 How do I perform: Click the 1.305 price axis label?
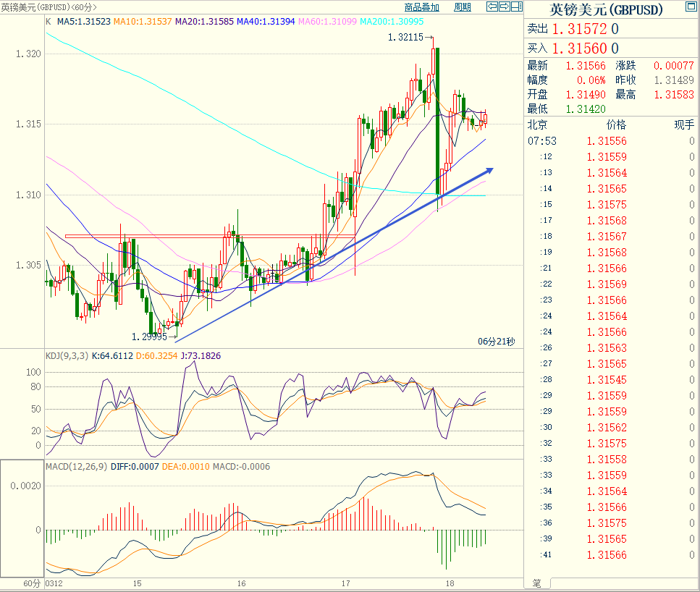point(28,265)
